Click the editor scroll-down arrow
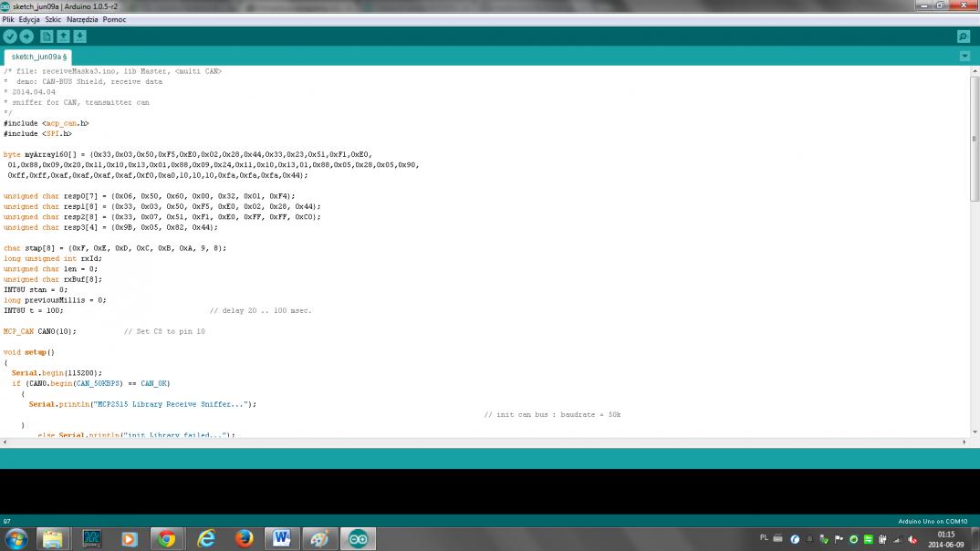 [975, 431]
